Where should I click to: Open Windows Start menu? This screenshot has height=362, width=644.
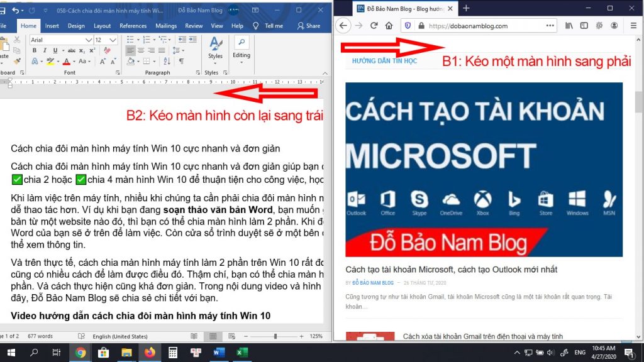11,353
